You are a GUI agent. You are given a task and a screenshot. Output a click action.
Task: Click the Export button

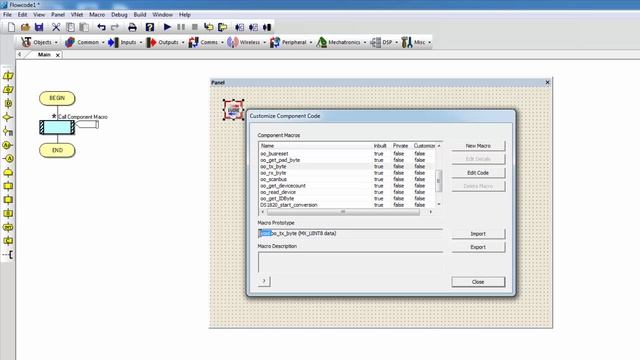[478, 247]
